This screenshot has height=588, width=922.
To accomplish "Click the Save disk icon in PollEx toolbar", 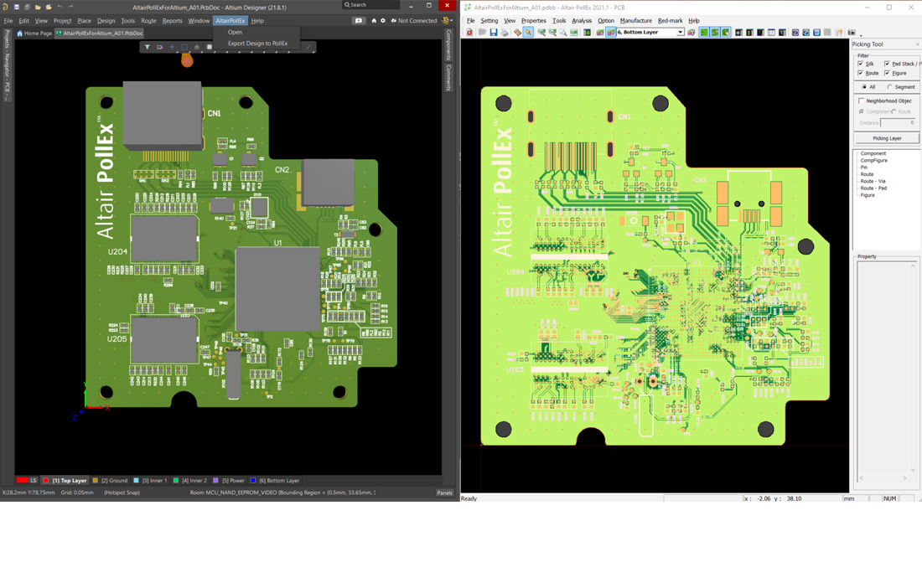I will [494, 33].
